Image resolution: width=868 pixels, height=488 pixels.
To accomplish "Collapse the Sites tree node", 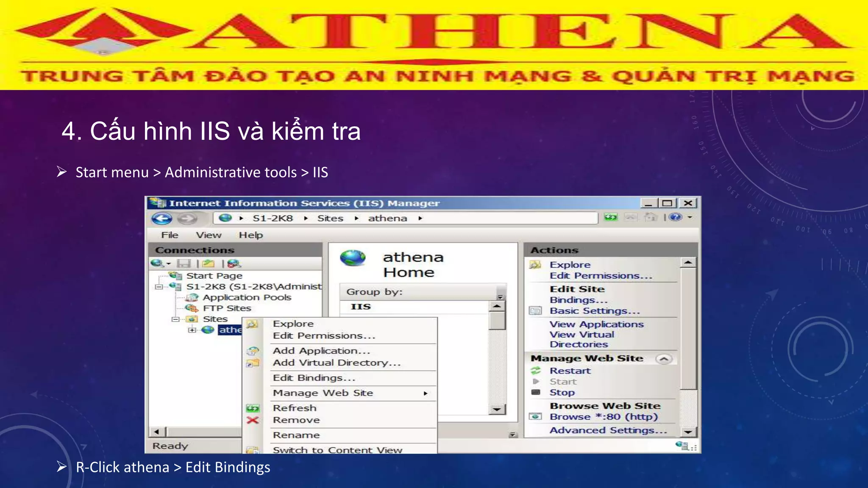I will coord(175,319).
